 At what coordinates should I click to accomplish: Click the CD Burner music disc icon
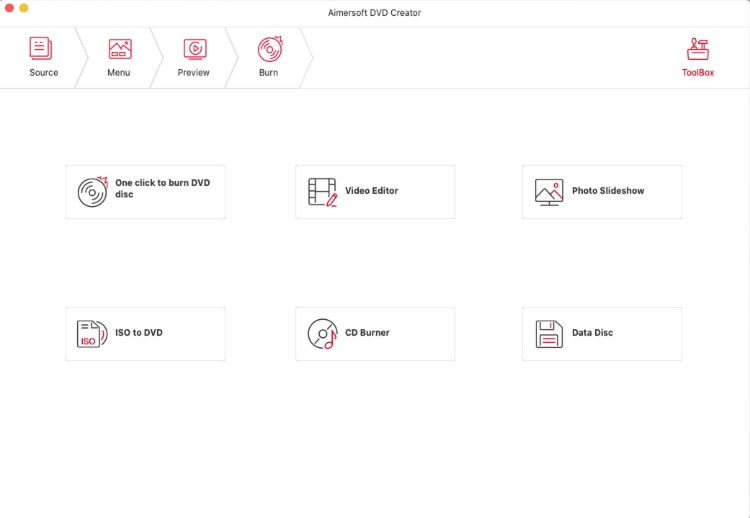pyautogui.click(x=323, y=334)
